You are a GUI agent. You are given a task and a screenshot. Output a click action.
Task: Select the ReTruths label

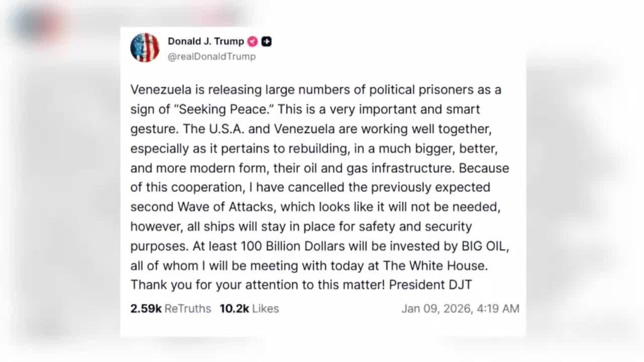click(x=188, y=308)
